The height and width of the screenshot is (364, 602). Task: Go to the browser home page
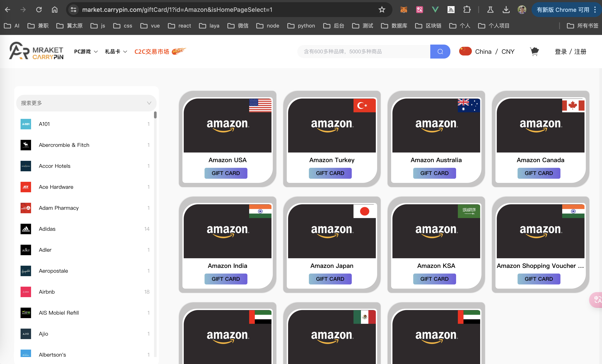pos(55,10)
